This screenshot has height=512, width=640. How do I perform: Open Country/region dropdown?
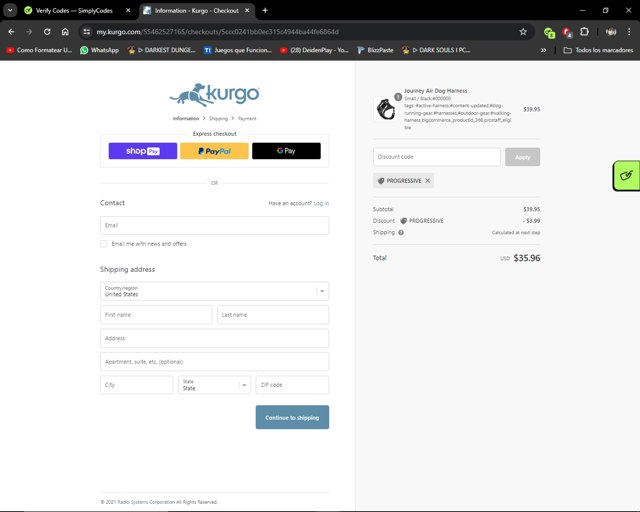214,291
